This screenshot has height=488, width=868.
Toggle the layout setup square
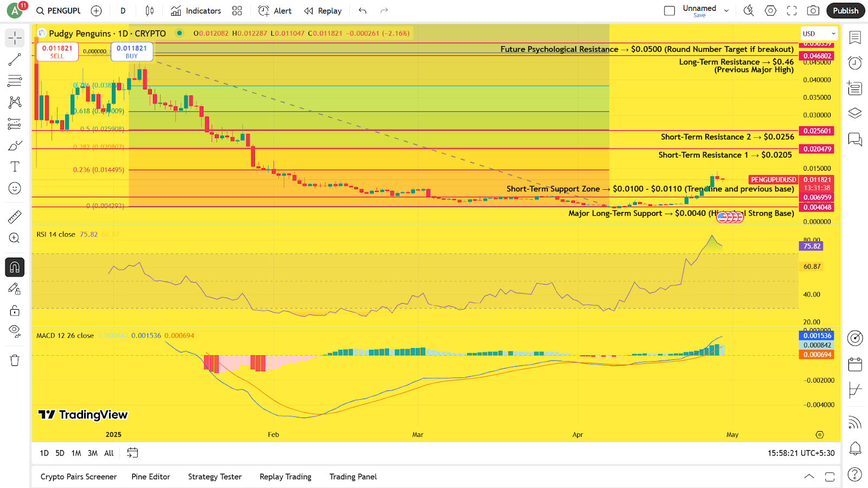click(669, 11)
